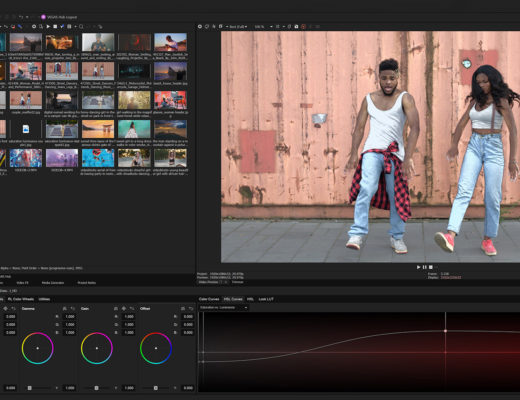The width and height of the screenshot is (520, 400).
Task: Click the Gain luminance slider handle
Action: 96,388
